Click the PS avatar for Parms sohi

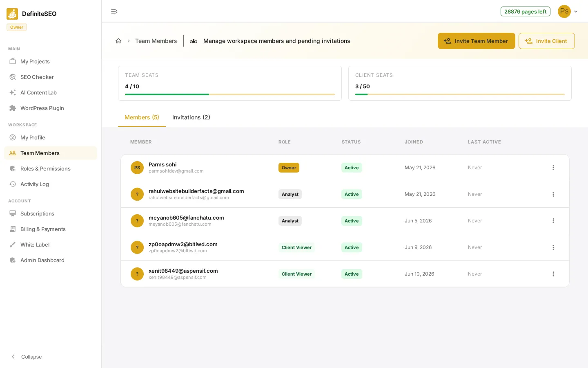[137, 168]
